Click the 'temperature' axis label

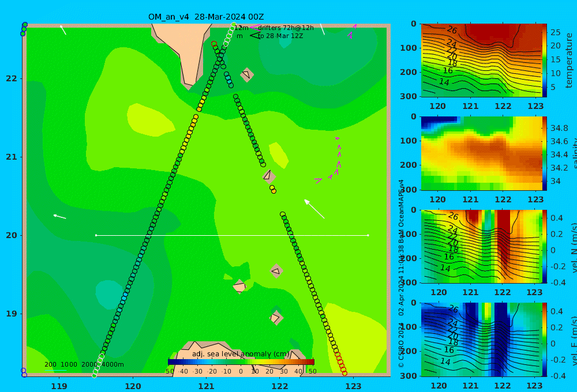tap(569, 61)
